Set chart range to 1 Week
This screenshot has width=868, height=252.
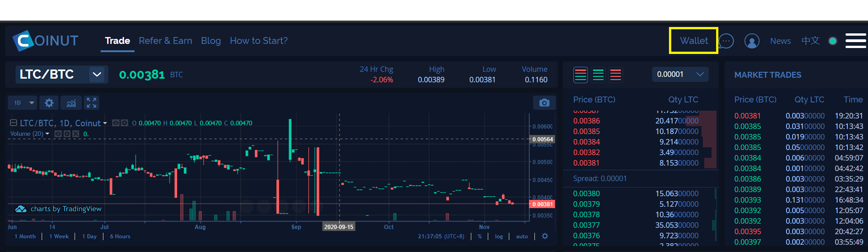point(59,236)
